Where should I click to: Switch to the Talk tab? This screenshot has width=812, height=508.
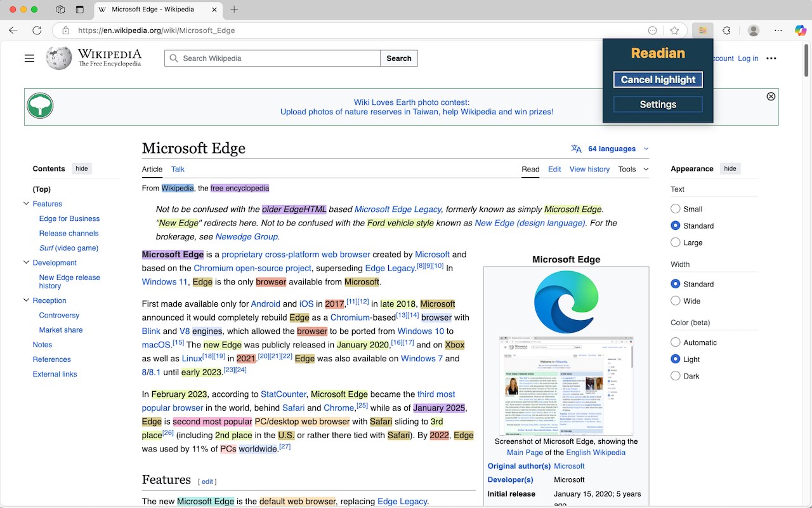click(x=178, y=169)
